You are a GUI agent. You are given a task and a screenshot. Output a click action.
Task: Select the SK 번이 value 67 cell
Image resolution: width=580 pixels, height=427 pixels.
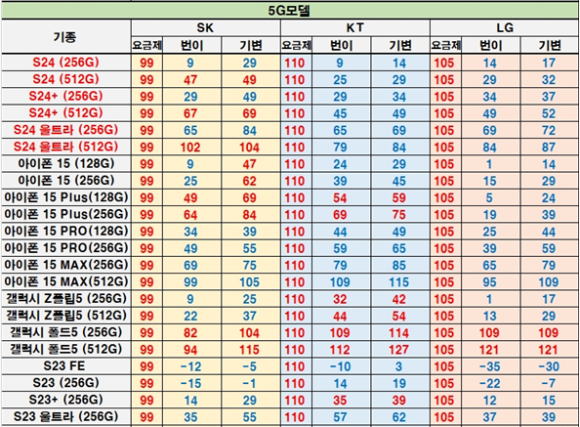[192, 113]
